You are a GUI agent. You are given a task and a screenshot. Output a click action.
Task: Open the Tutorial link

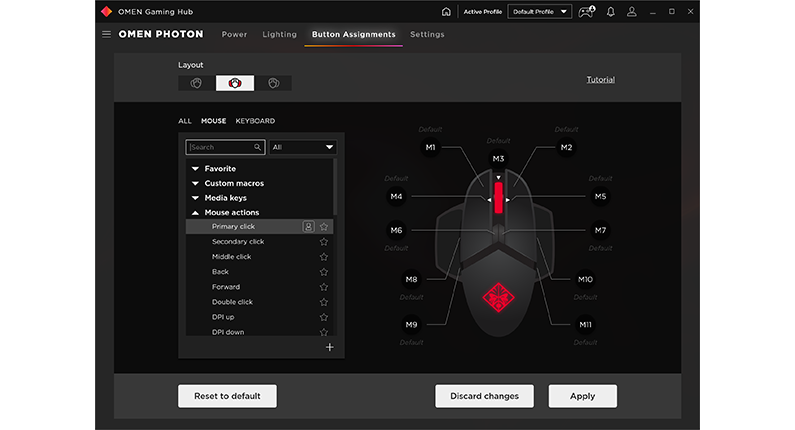(600, 80)
